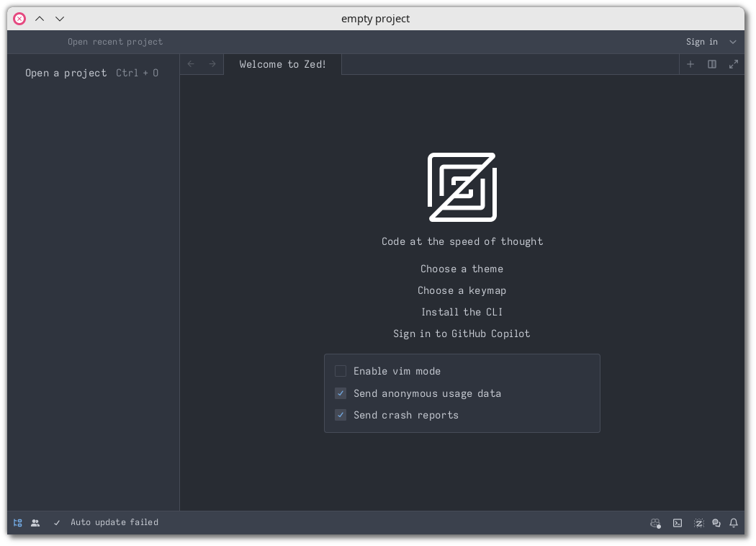Uncheck Send crash reports
This screenshot has width=756, height=546.
point(341,415)
